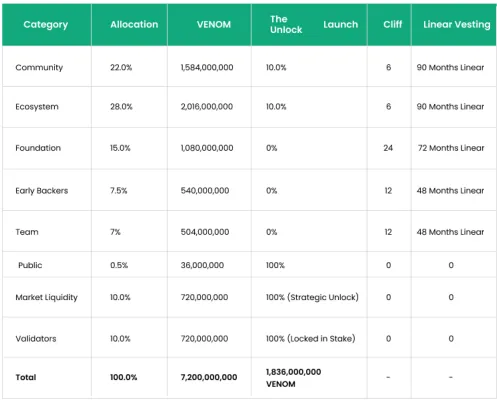Screen dimensions: 497x400
Task: Select the 'Cliff' column header
Action: pos(393,24)
